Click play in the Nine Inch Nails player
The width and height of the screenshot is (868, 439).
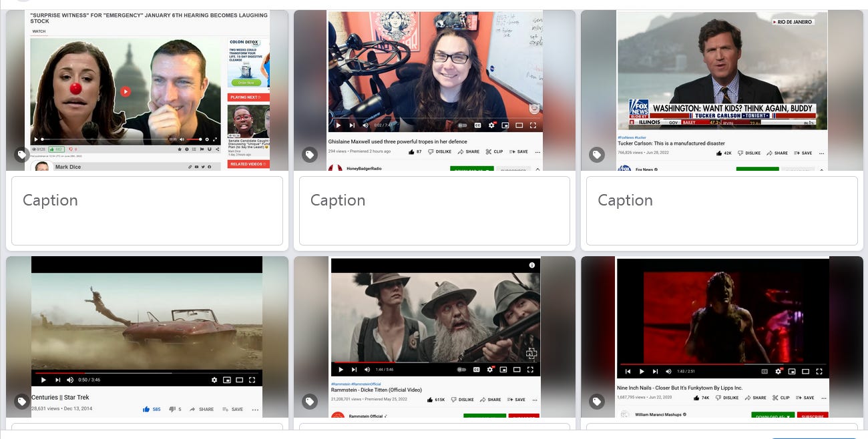tap(642, 371)
